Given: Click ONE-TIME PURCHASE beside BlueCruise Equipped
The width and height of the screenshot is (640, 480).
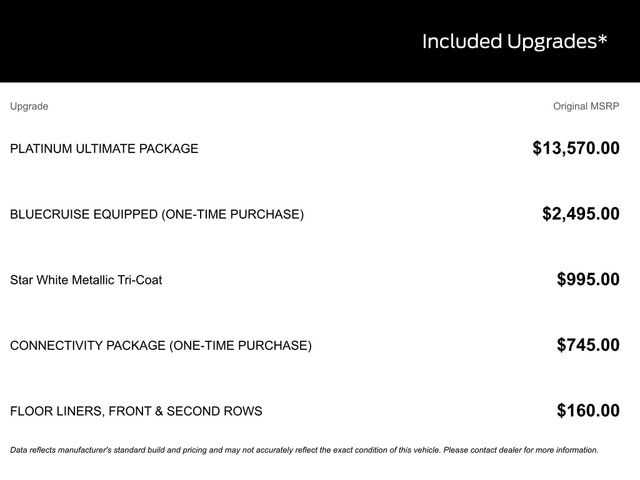Looking at the screenshot, I should point(232,214).
